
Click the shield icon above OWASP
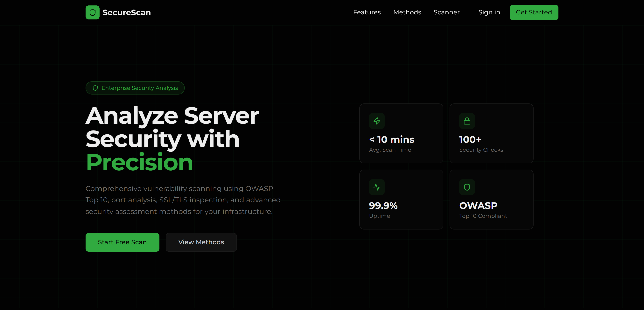(467, 187)
